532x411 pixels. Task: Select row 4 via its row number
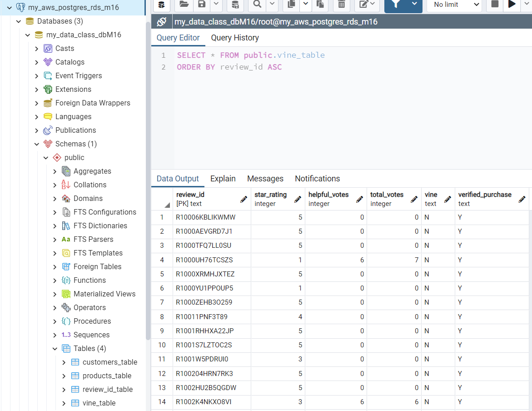162,260
